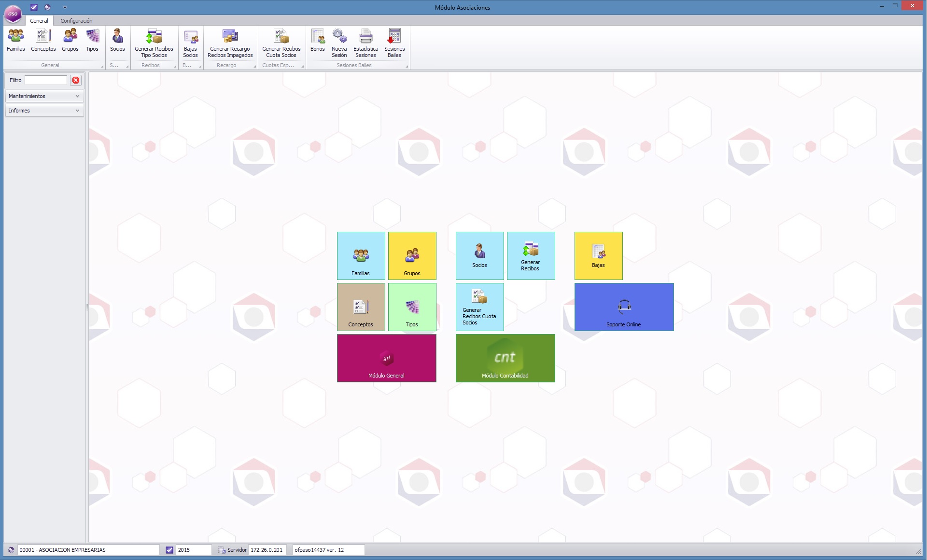Open the Soporte Online tile
The width and height of the screenshot is (927, 560).
(x=624, y=307)
